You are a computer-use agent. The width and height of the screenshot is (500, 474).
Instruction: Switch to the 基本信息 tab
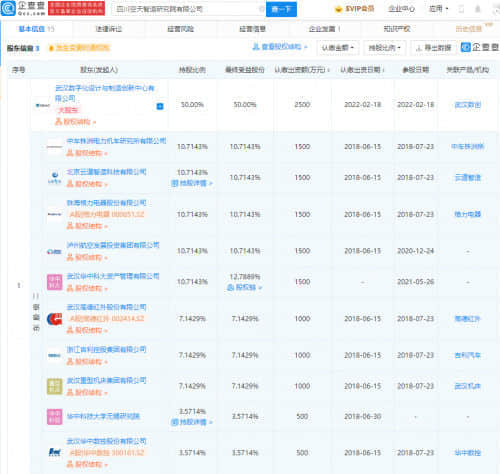click(36, 29)
